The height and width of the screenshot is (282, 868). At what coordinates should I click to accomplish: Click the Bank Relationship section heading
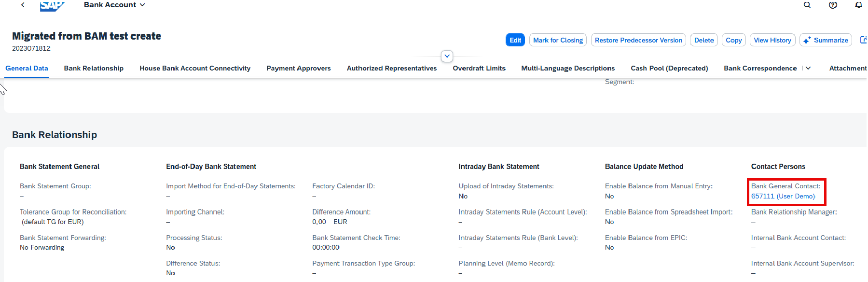(x=55, y=135)
